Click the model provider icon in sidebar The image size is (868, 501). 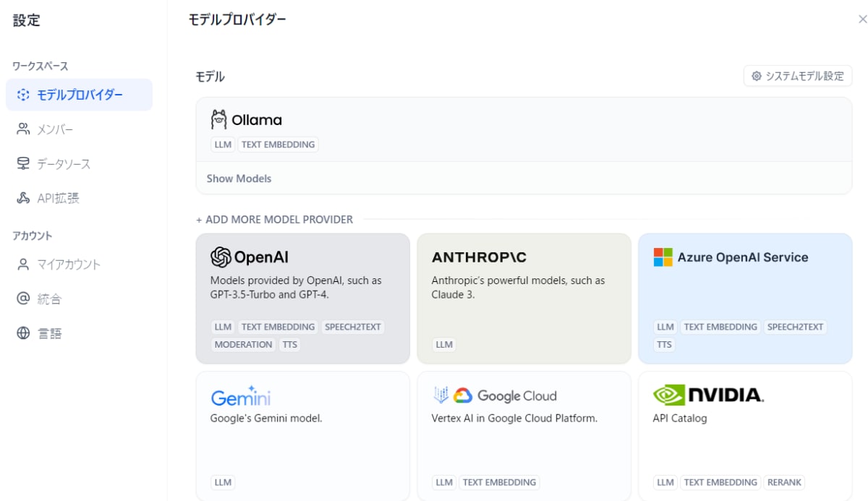pyautogui.click(x=23, y=95)
